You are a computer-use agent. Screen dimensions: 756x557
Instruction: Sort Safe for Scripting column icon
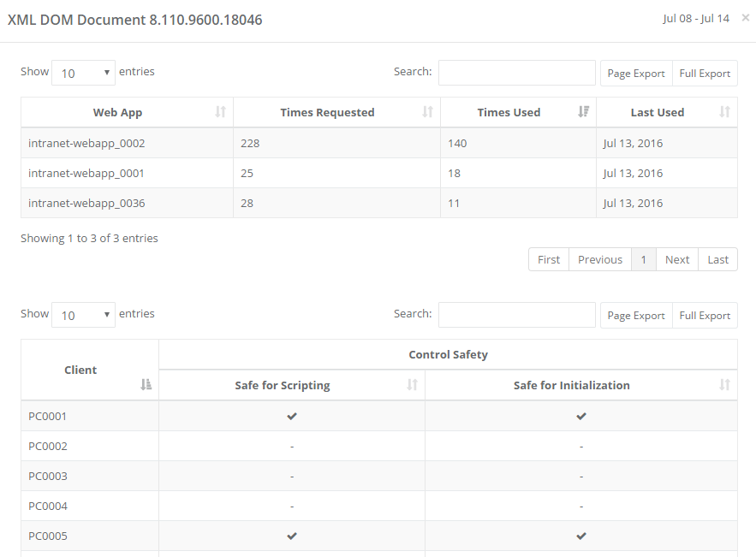[413, 385]
